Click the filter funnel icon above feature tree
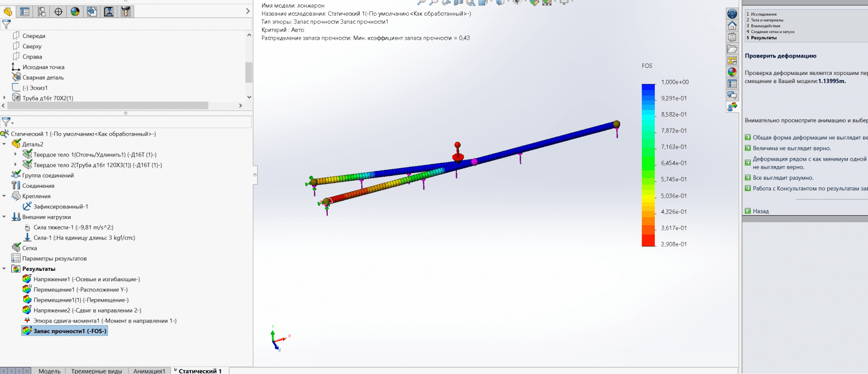 (x=7, y=24)
